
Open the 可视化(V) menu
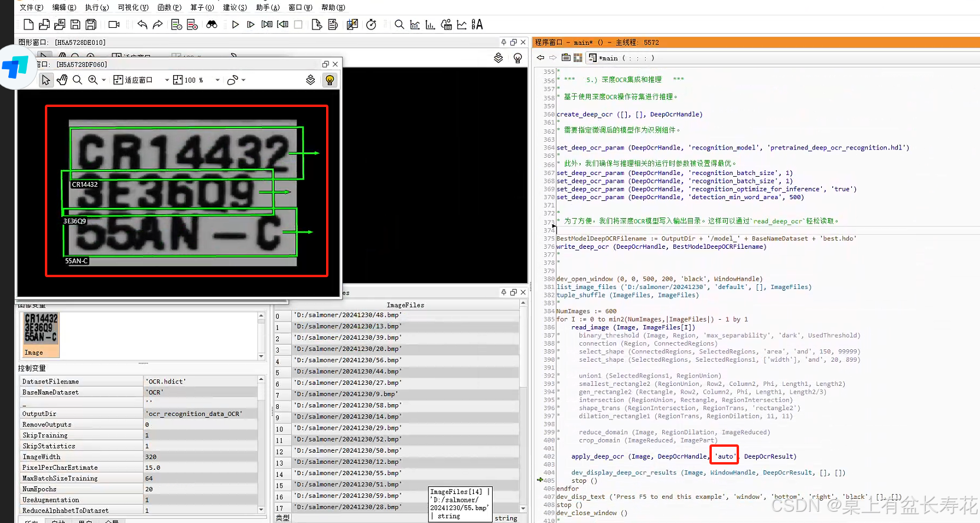pyautogui.click(x=133, y=8)
